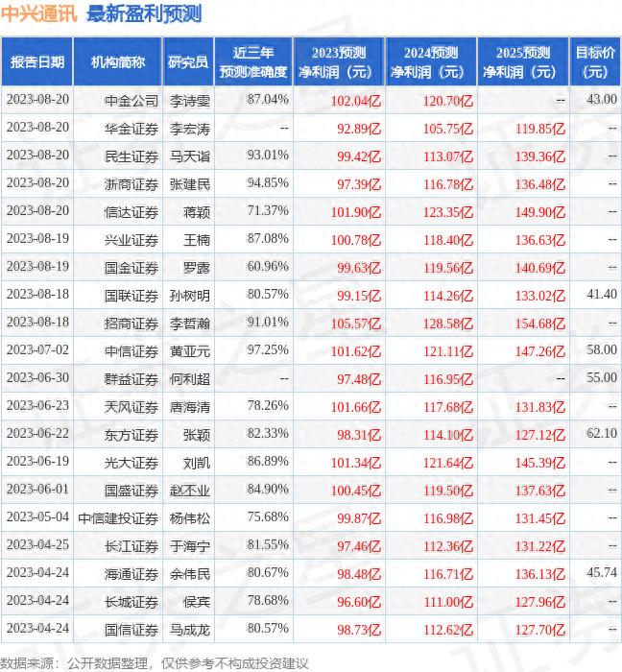Select researcher 王楠
This screenshot has width=622, height=672.
pyautogui.click(x=197, y=240)
